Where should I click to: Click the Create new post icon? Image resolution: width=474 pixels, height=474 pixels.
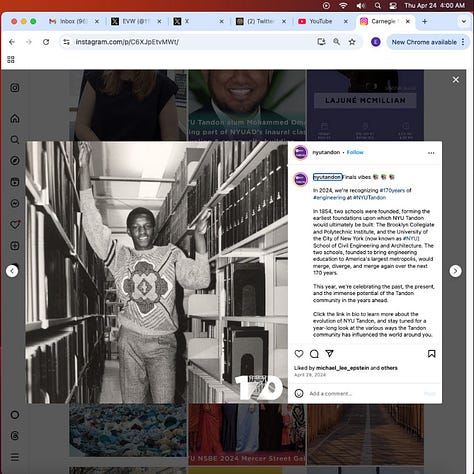[15, 246]
